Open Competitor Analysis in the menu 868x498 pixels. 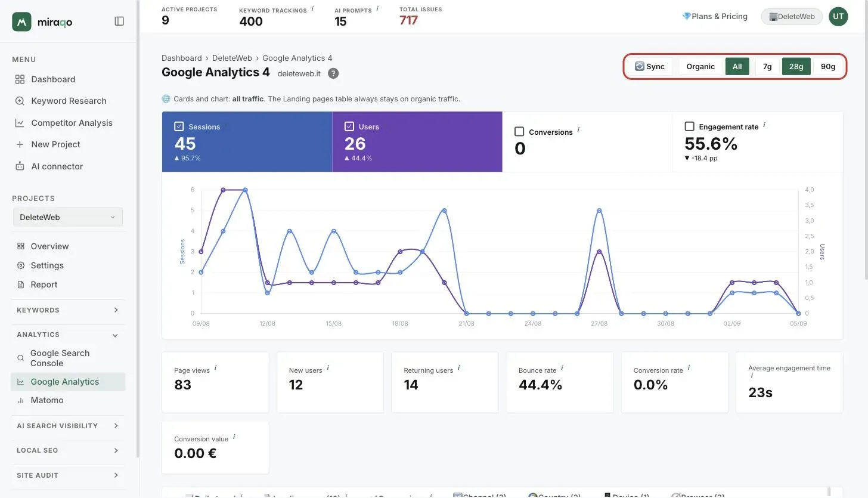(72, 123)
